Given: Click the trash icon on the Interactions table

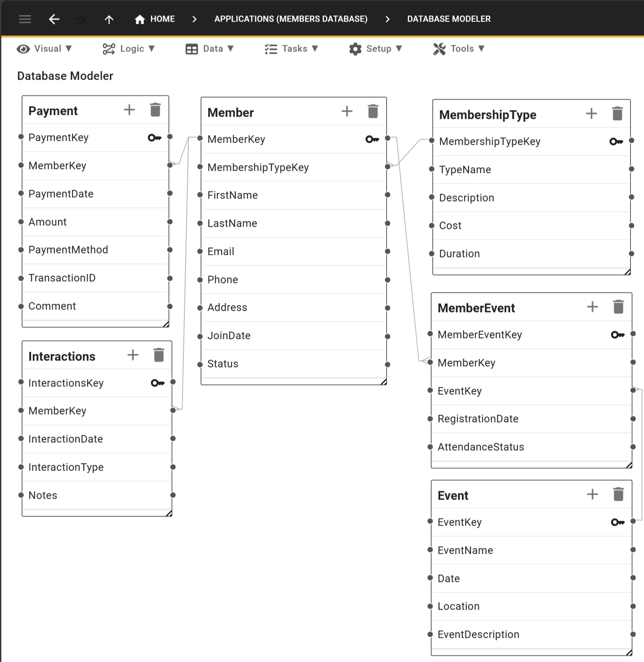Looking at the screenshot, I should tap(158, 355).
